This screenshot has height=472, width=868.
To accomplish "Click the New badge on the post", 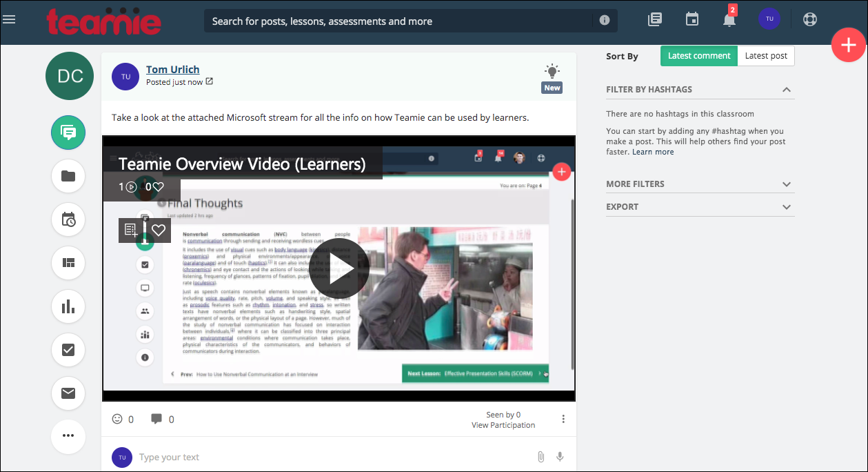I will [x=552, y=88].
